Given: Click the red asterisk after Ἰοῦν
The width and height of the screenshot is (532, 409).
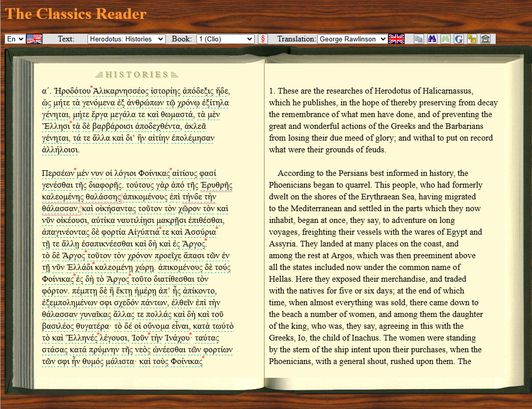Looking at the screenshot, I should click(x=149, y=334).
